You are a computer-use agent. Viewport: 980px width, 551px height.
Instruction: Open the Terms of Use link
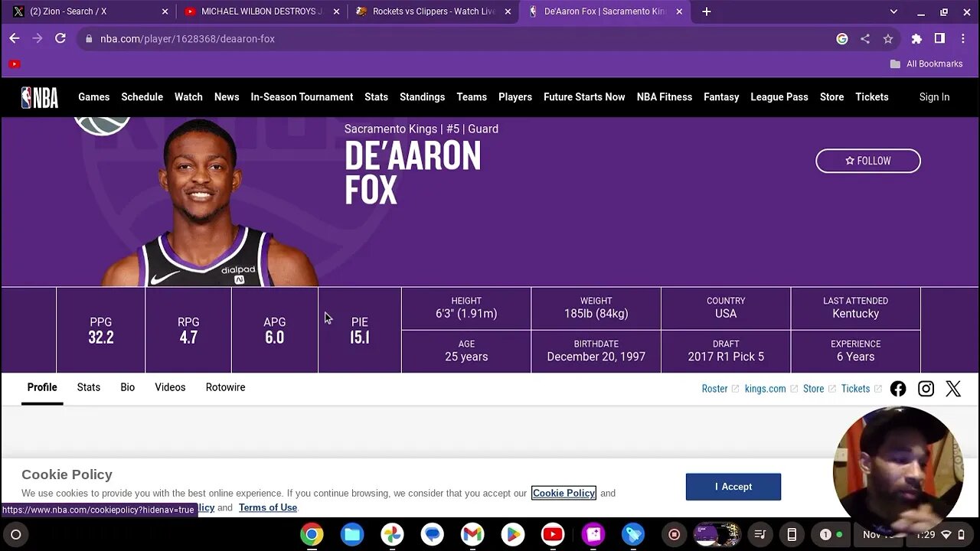coord(268,507)
